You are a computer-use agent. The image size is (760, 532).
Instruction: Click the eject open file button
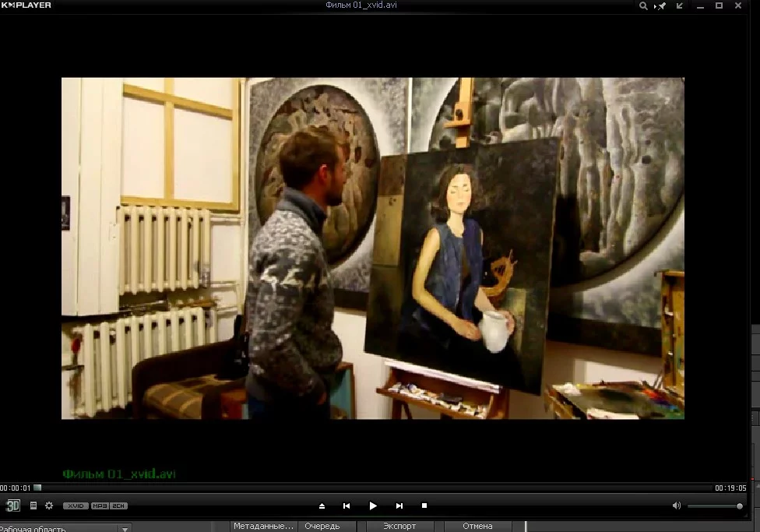322,506
